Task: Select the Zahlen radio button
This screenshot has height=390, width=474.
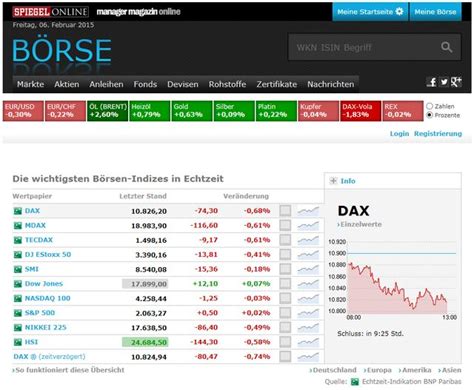Action: (429, 106)
